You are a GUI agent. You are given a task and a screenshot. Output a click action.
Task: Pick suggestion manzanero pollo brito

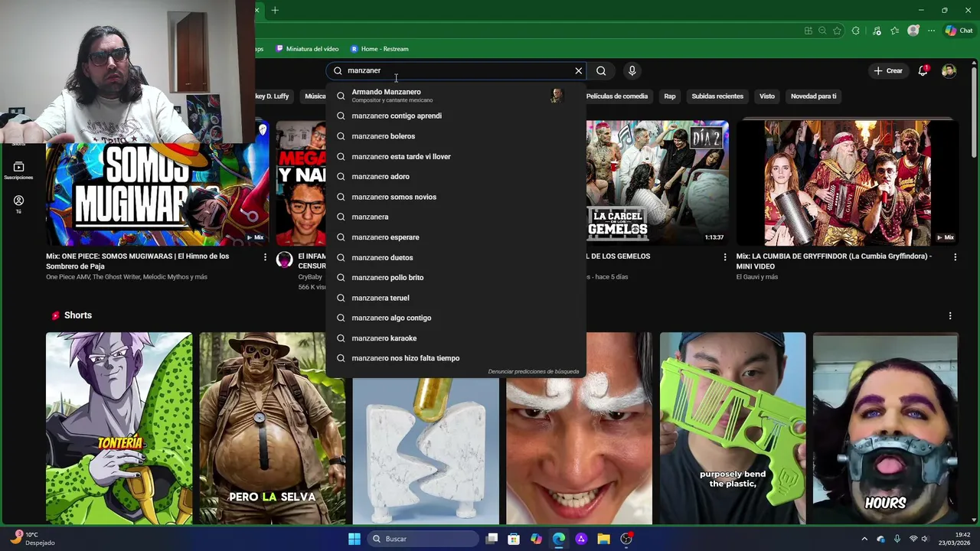click(x=456, y=277)
